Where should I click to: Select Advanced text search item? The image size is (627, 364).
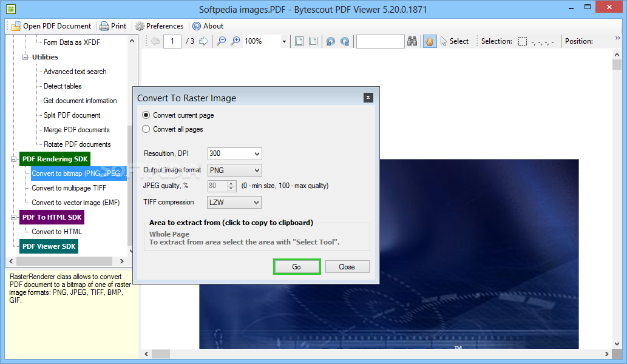(75, 72)
